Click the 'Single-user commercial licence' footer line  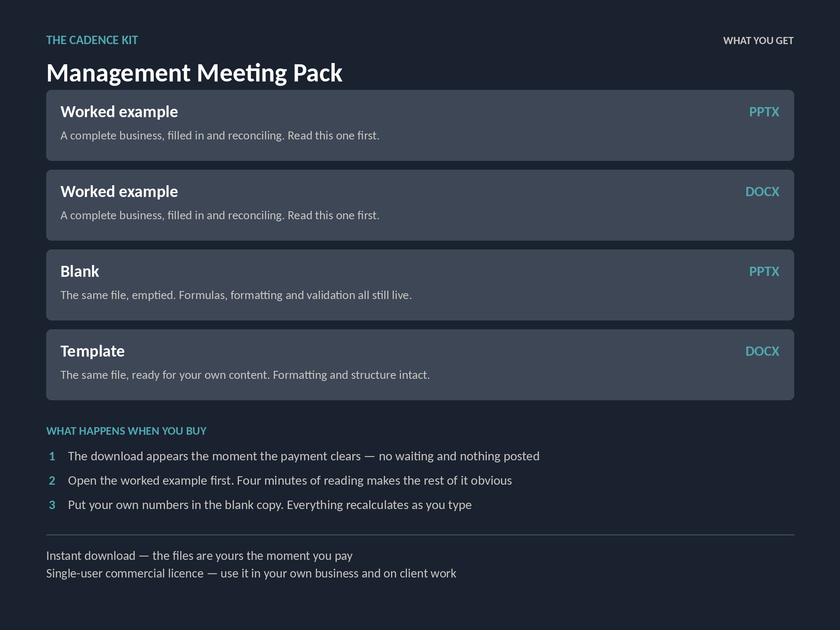pos(251,573)
